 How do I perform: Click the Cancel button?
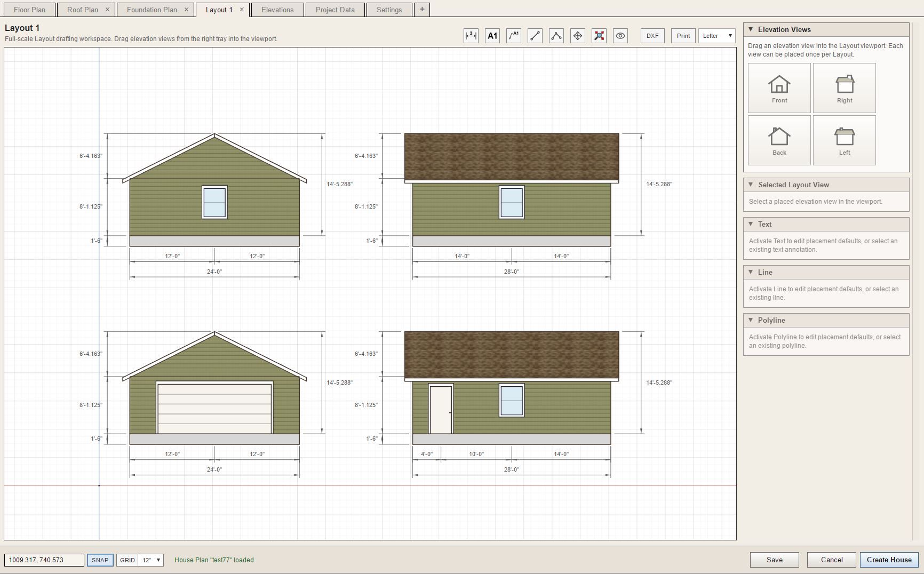(832, 560)
